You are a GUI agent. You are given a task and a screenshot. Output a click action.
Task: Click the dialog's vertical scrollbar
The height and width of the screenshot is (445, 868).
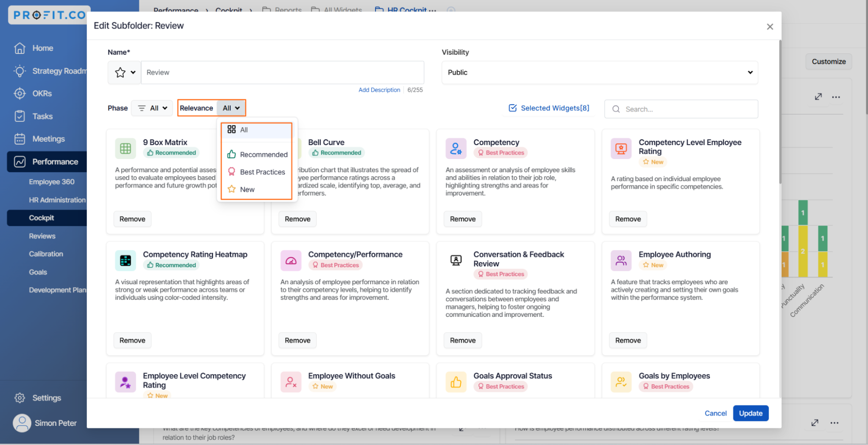(780, 112)
